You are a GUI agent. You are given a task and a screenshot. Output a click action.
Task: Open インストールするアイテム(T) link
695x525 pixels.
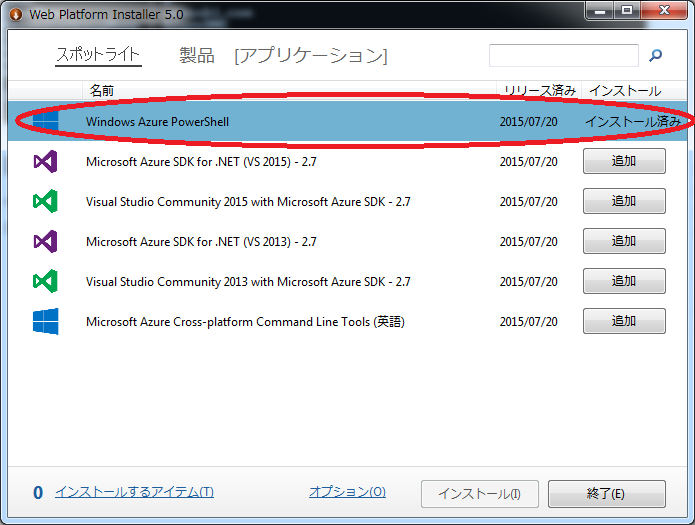click(x=134, y=492)
